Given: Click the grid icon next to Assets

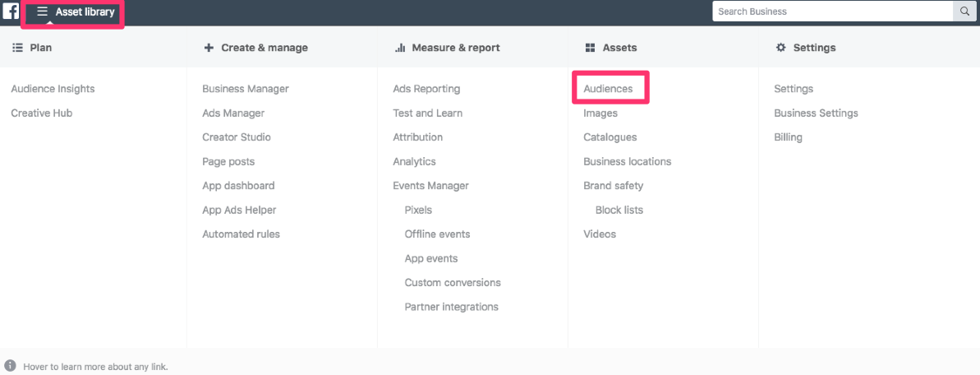Looking at the screenshot, I should tap(590, 48).
